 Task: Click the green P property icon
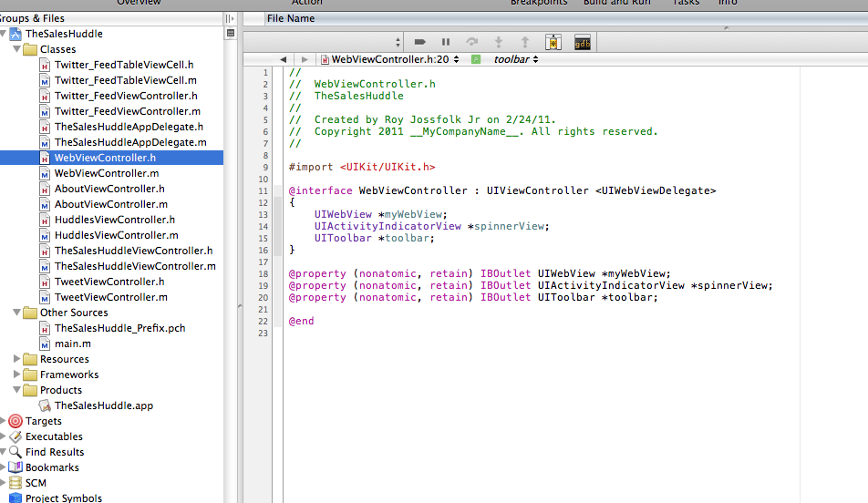476,59
